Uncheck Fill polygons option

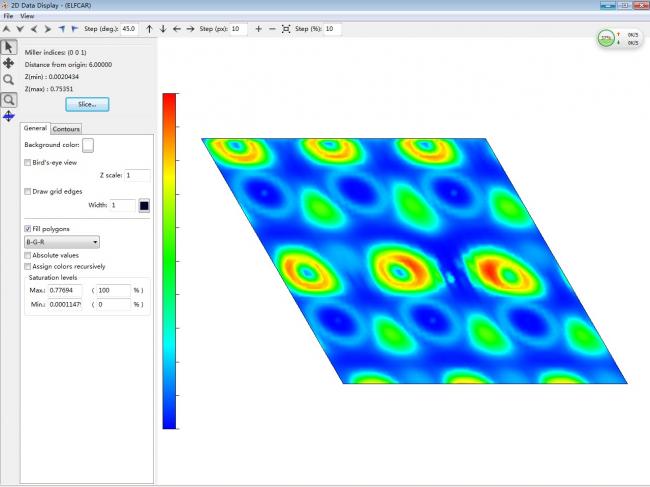pyautogui.click(x=28, y=229)
